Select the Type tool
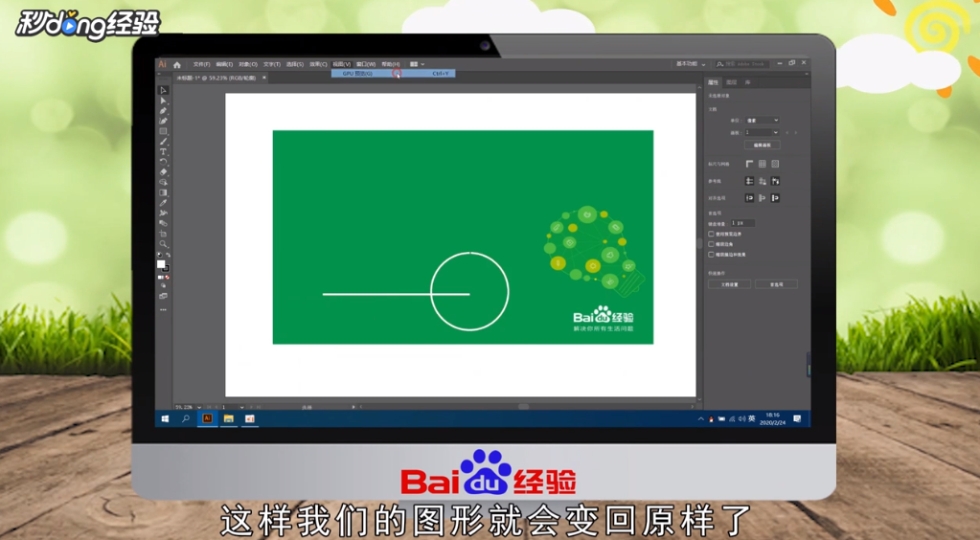This screenshot has height=540, width=980. click(163, 151)
